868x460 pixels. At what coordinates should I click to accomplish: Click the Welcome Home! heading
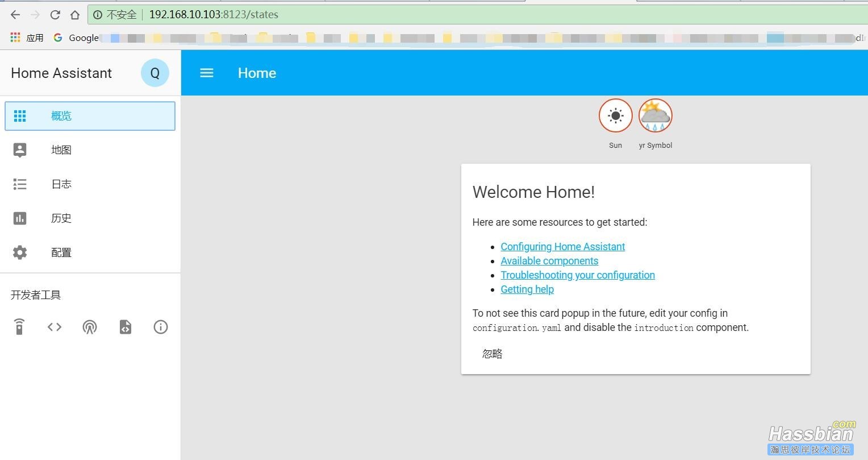533,192
